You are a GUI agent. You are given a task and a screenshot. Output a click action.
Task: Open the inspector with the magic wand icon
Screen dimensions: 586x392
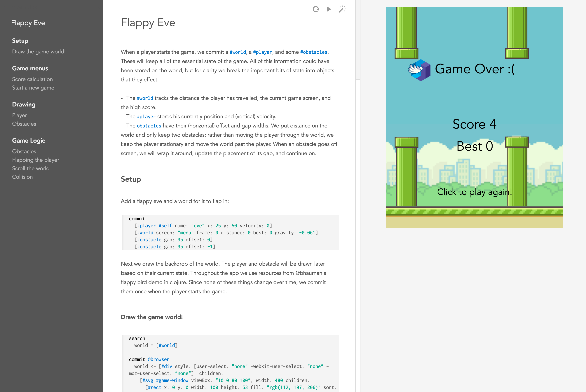[x=342, y=9]
